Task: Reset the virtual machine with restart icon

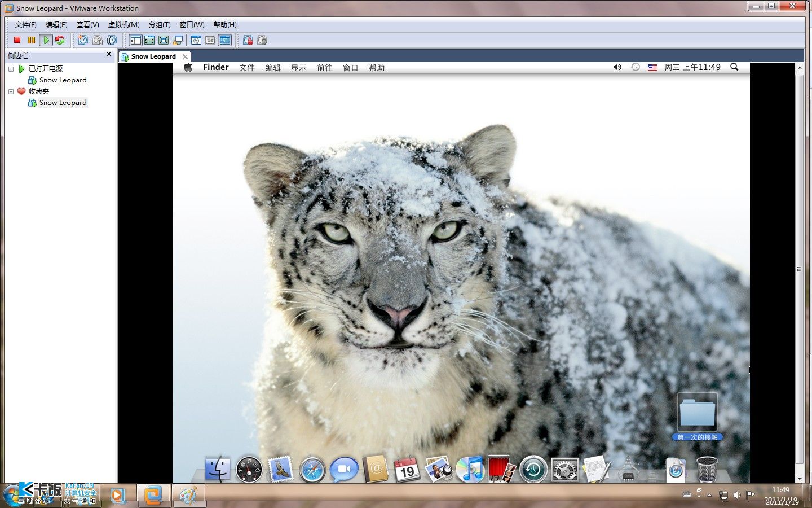Action: tap(60, 40)
